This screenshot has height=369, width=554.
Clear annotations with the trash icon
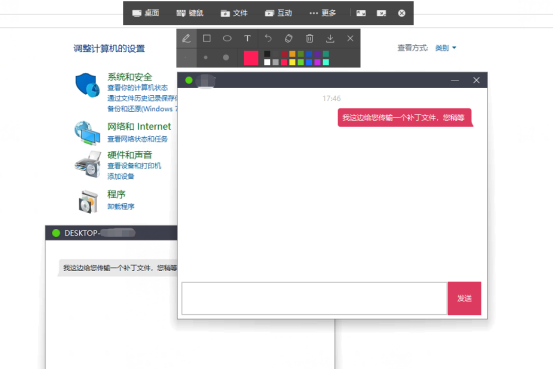(310, 39)
